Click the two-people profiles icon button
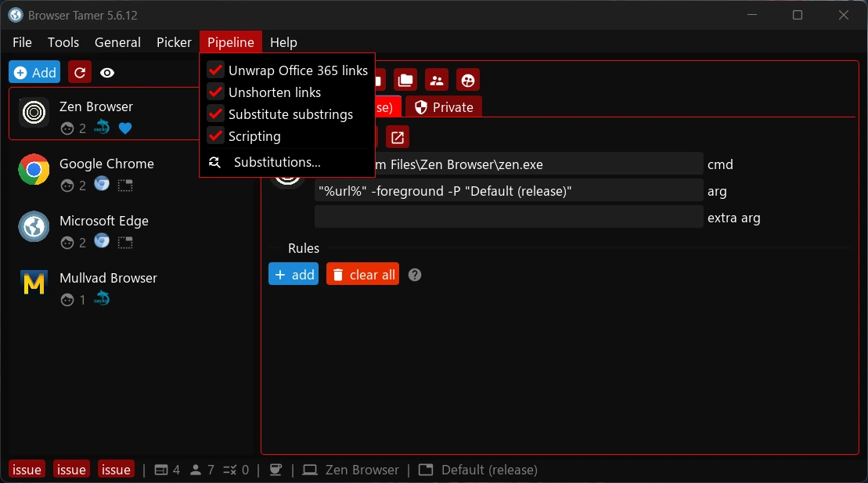Screen dimensions: 868x483 (437, 81)
